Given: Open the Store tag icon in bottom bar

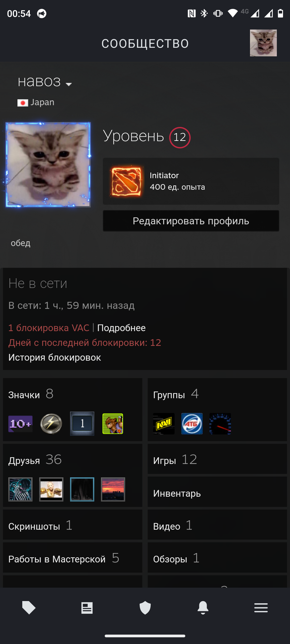Looking at the screenshot, I should coord(29,608).
